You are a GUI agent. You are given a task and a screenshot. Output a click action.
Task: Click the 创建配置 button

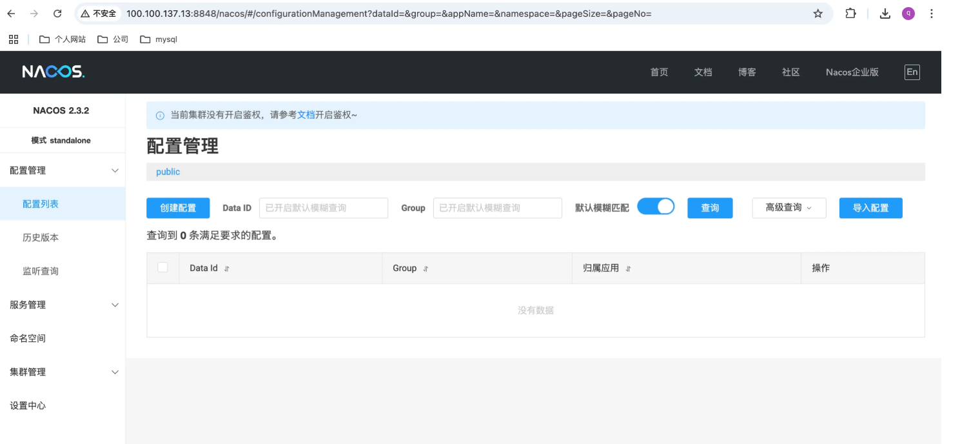coord(178,208)
